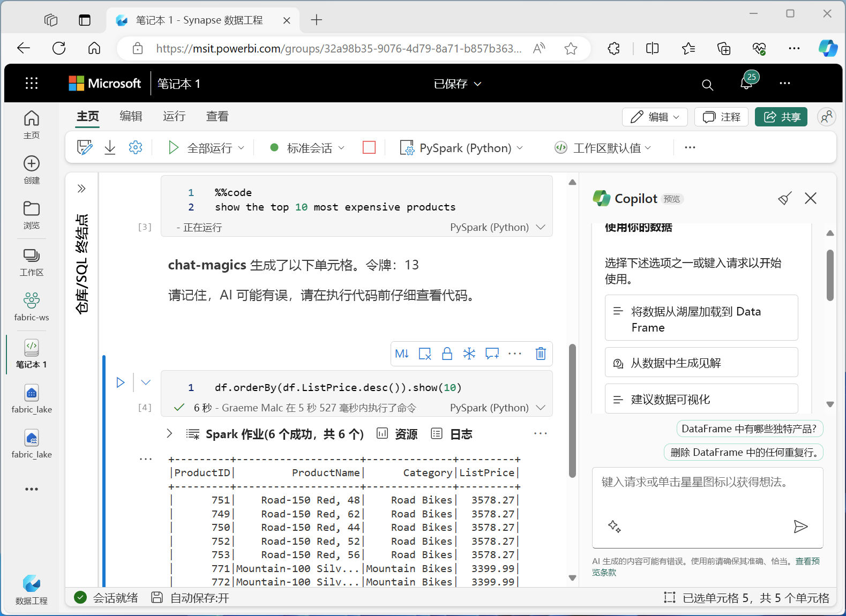Viewport: 846px width, 616px height.
Task: Expand the 仓库/SQL 终结点 side pane
Action: tap(81, 189)
